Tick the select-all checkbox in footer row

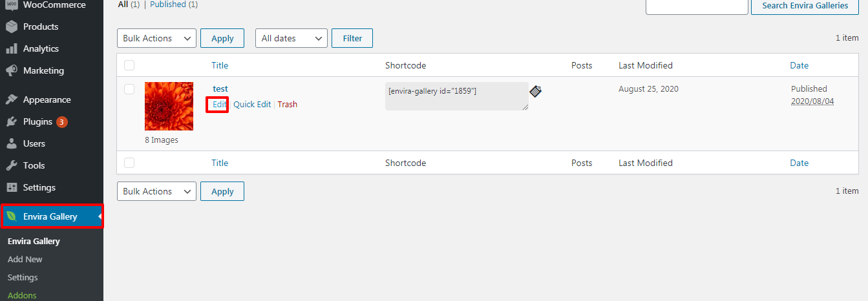point(129,163)
